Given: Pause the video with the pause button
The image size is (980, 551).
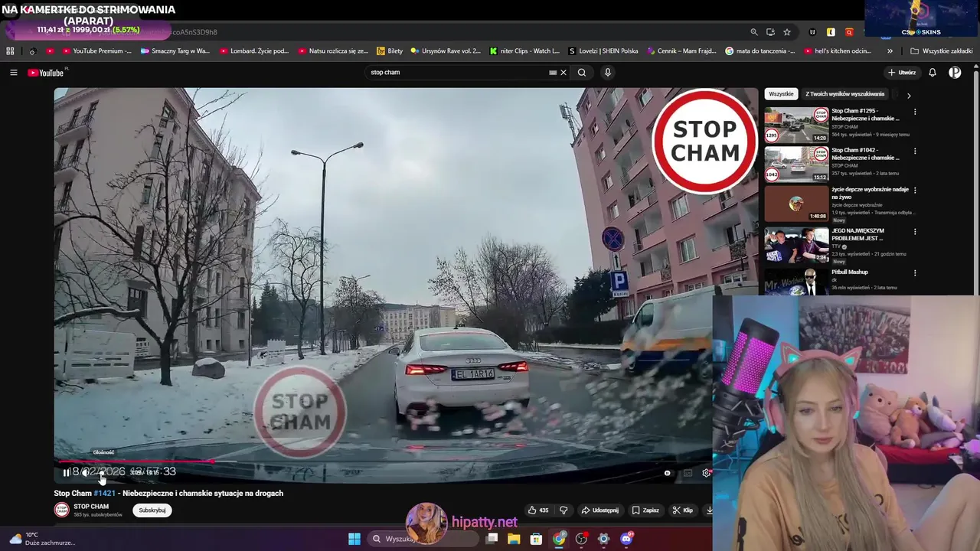Looking at the screenshot, I should (67, 472).
